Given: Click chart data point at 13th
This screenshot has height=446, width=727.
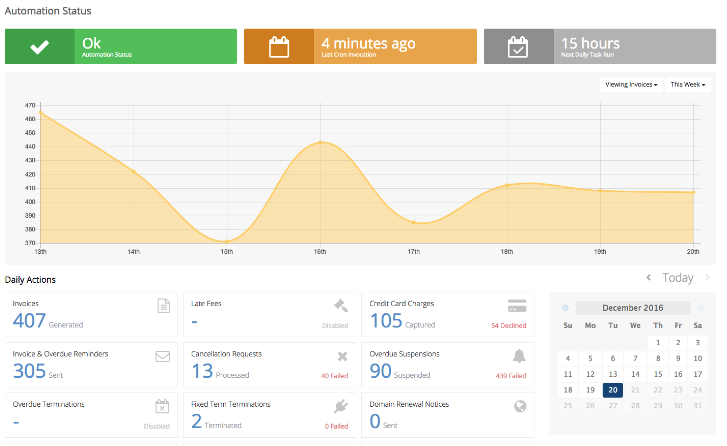Looking at the screenshot, I should click(40, 113).
